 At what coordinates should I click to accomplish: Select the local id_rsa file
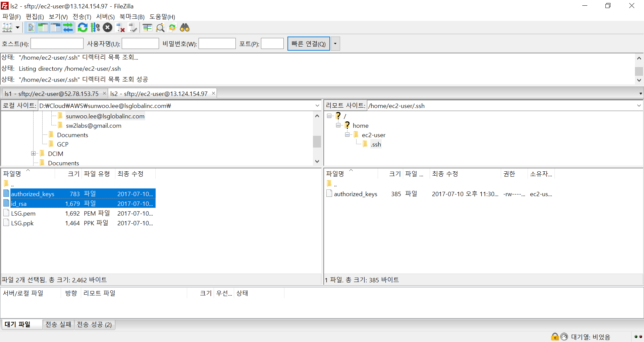pyautogui.click(x=19, y=204)
